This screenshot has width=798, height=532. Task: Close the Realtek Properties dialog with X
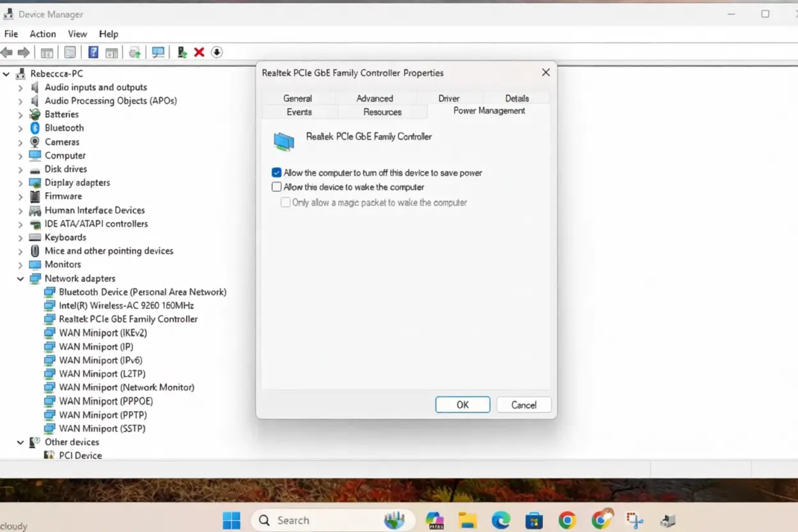545,73
